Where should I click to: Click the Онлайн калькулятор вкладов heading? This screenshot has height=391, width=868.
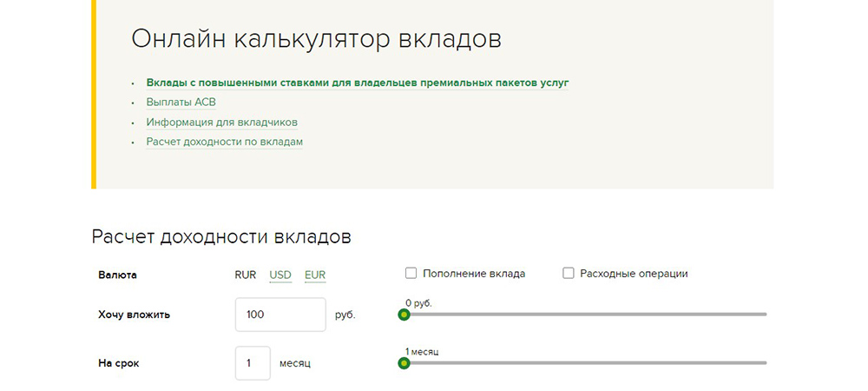pyautogui.click(x=316, y=40)
